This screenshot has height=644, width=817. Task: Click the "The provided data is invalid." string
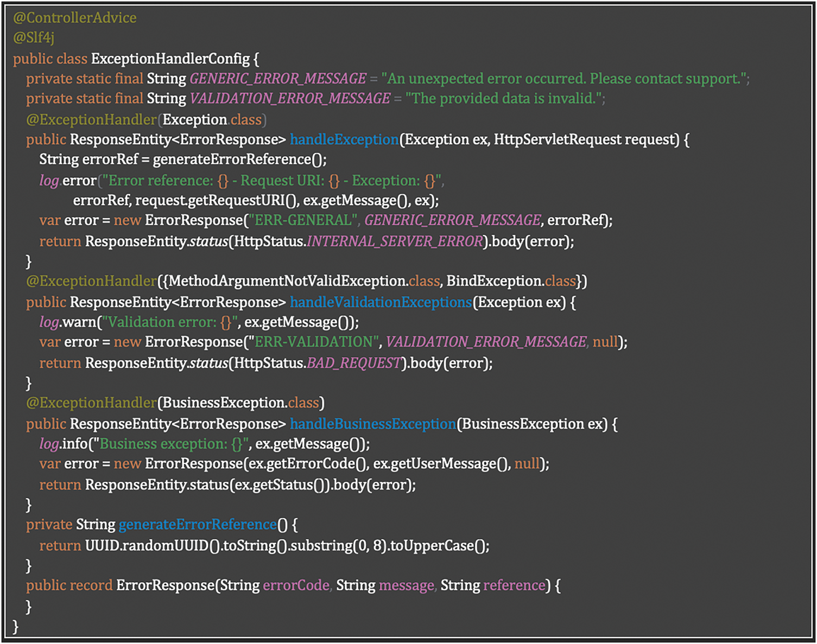click(505, 99)
